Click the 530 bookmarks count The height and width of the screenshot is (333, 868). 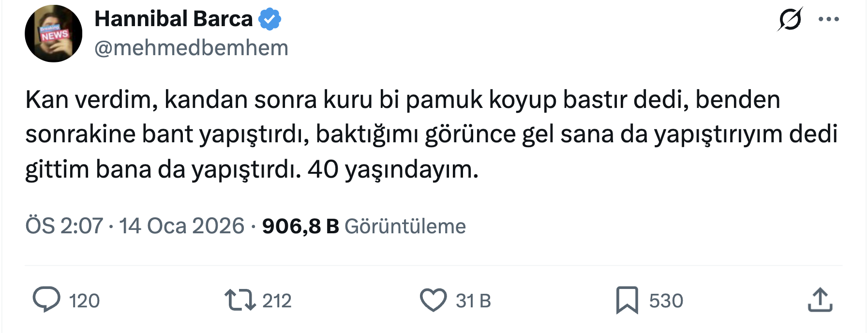click(666, 301)
